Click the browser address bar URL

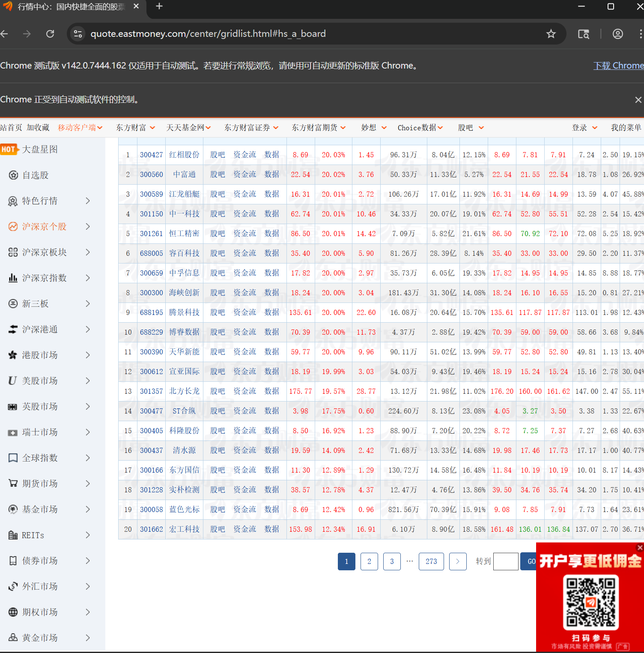click(208, 34)
